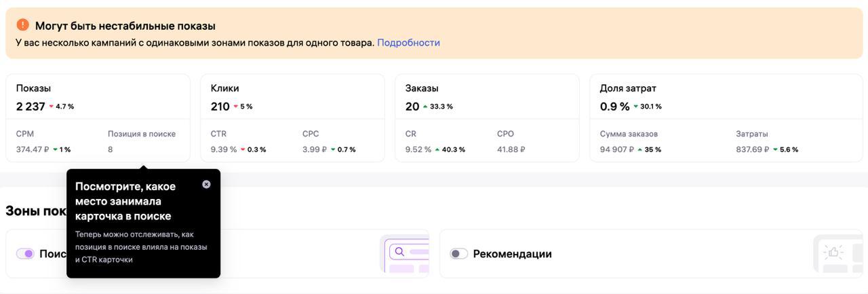
Task: Click the CPC value 3.99 ₽
Action: coord(315,149)
